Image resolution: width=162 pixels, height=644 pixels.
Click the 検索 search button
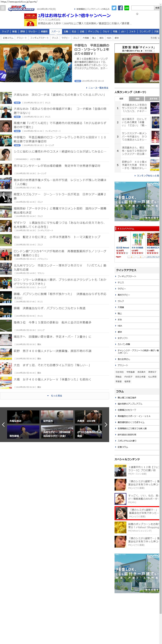(157, 8)
